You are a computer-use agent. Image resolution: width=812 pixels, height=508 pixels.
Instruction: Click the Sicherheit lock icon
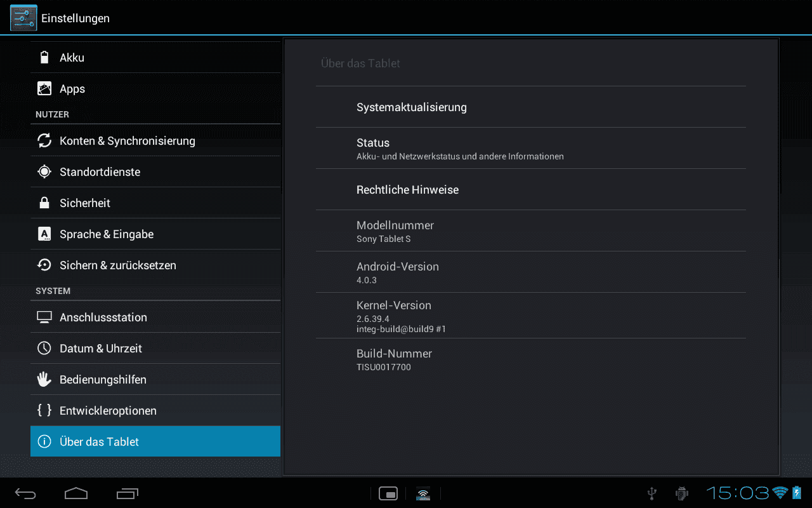pyautogui.click(x=44, y=203)
